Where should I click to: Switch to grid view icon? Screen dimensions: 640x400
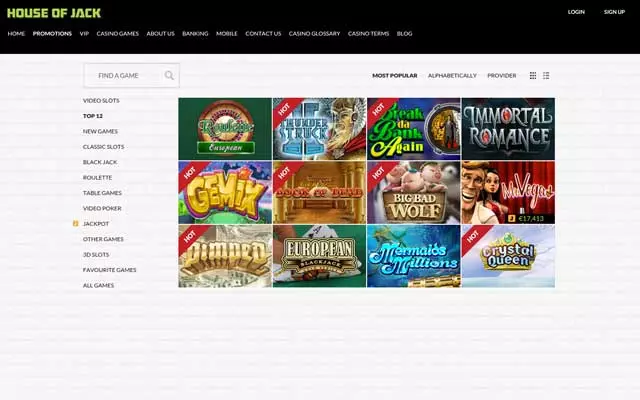(533, 75)
